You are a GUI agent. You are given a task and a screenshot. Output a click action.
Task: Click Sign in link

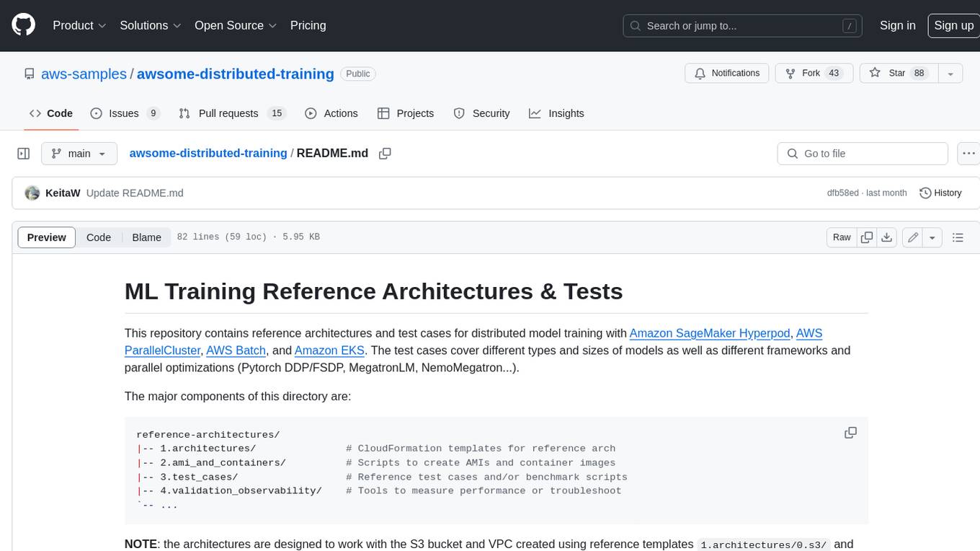[897, 25]
